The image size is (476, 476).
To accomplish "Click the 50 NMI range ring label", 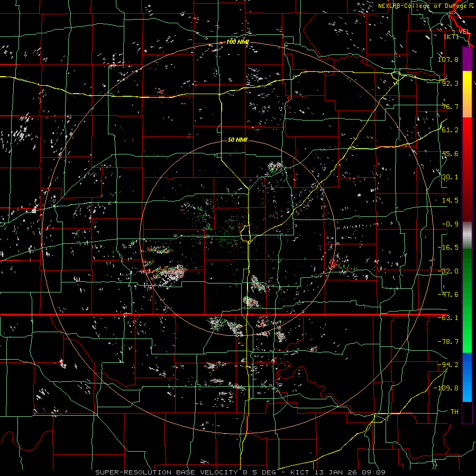I will pos(237,140).
